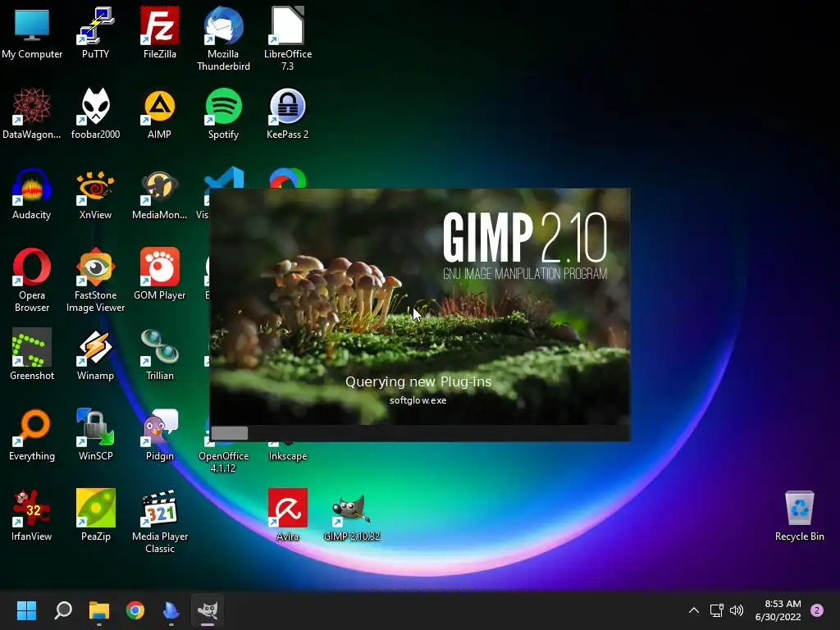Select the foobar2000 shortcut
Screen dimensions: 840x630
[x=95, y=113]
